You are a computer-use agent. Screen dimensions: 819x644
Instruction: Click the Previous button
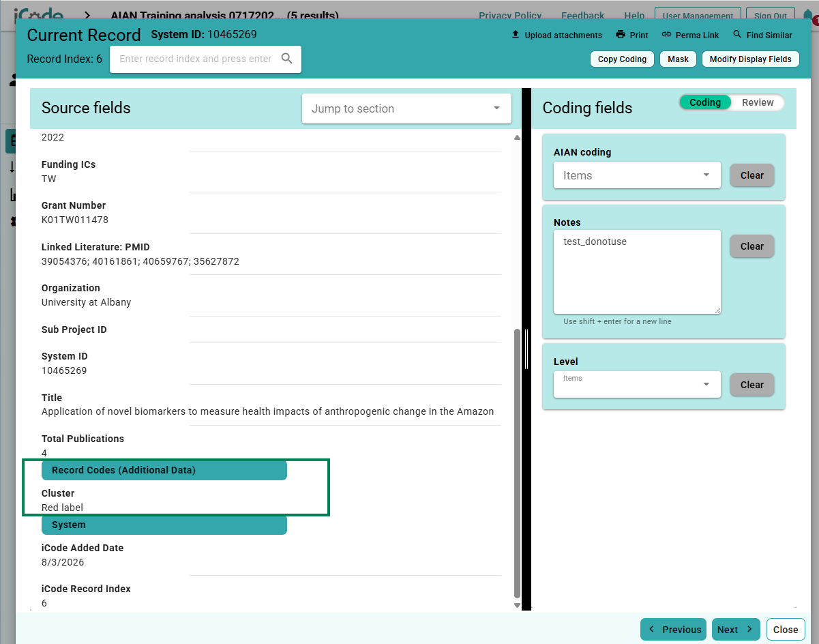(674, 630)
